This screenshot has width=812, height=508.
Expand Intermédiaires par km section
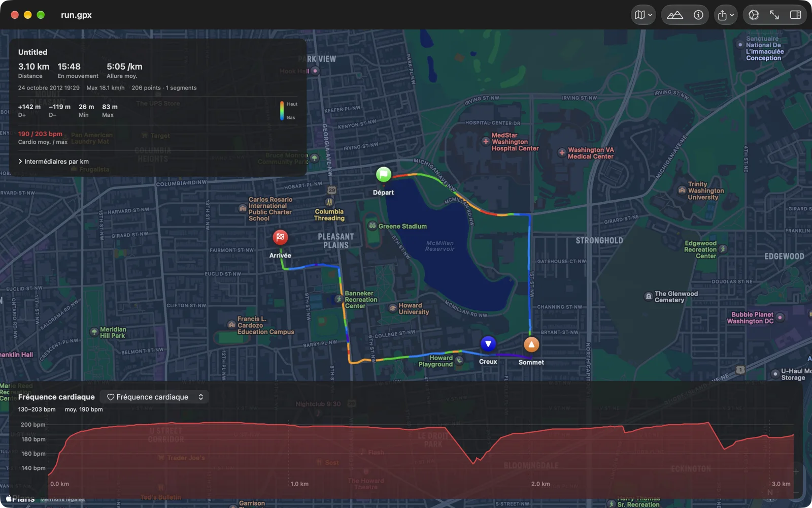click(x=53, y=162)
